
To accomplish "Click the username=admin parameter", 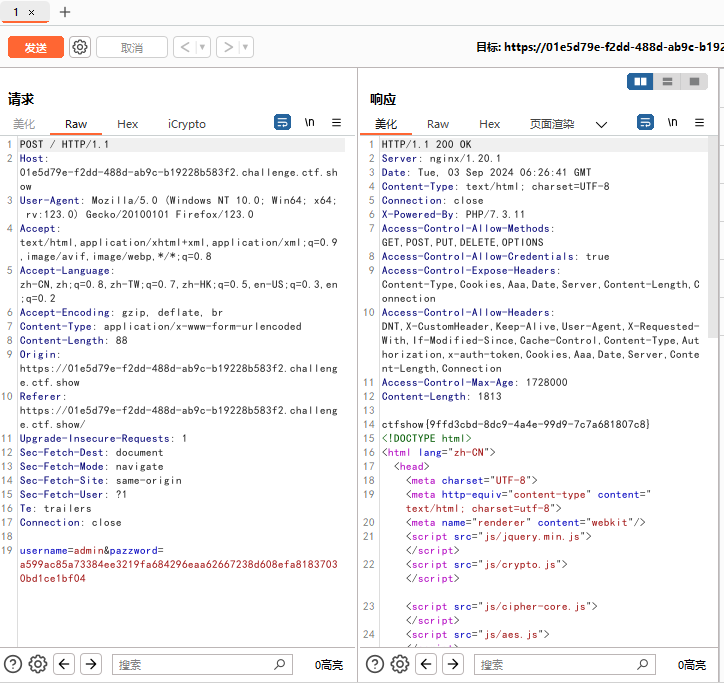I will click(x=61, y=550).
